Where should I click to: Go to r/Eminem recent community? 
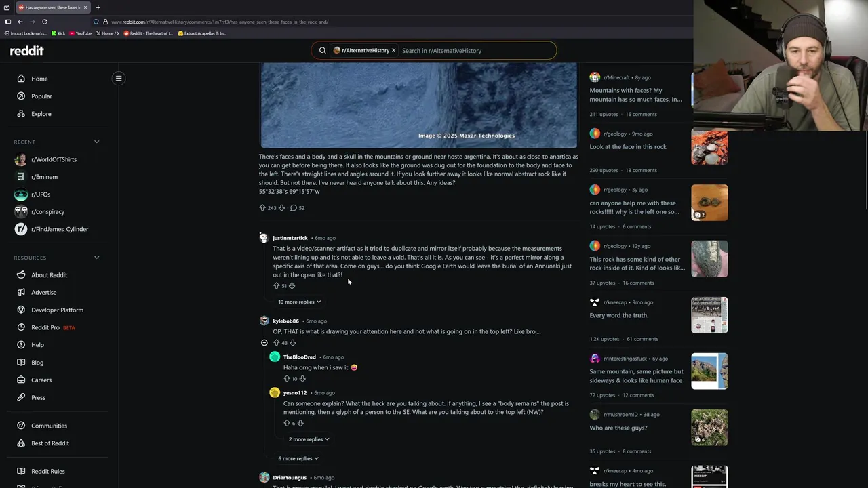[44, 177]
